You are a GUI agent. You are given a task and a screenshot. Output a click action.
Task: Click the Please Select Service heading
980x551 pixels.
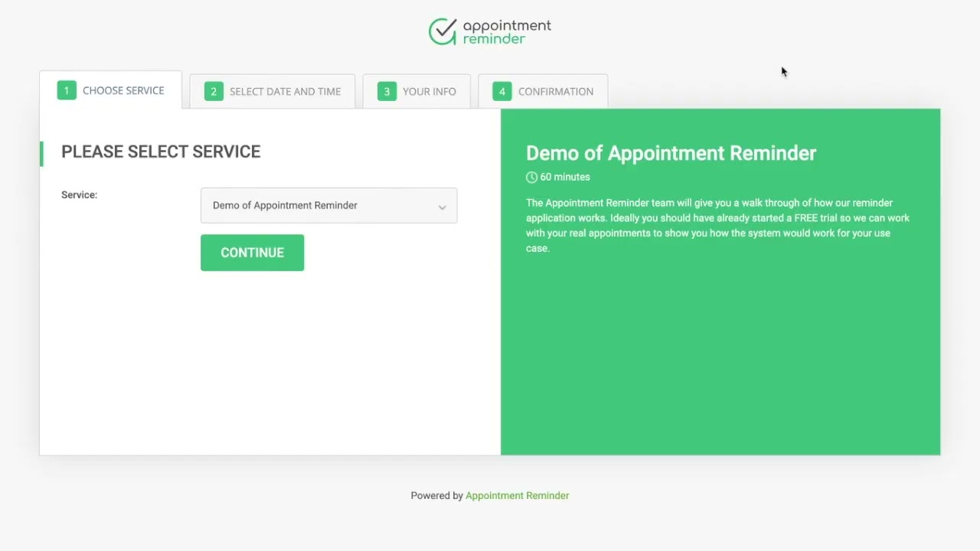161,152
